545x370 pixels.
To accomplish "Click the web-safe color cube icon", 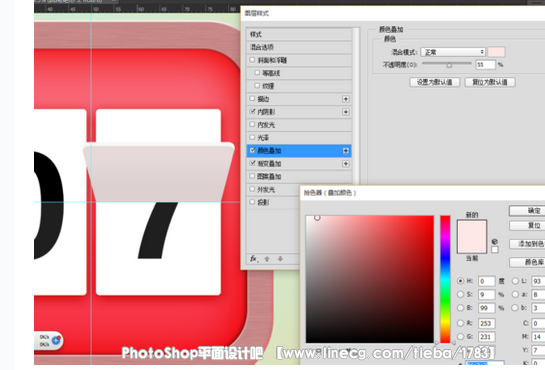I will tap(495, 241).
